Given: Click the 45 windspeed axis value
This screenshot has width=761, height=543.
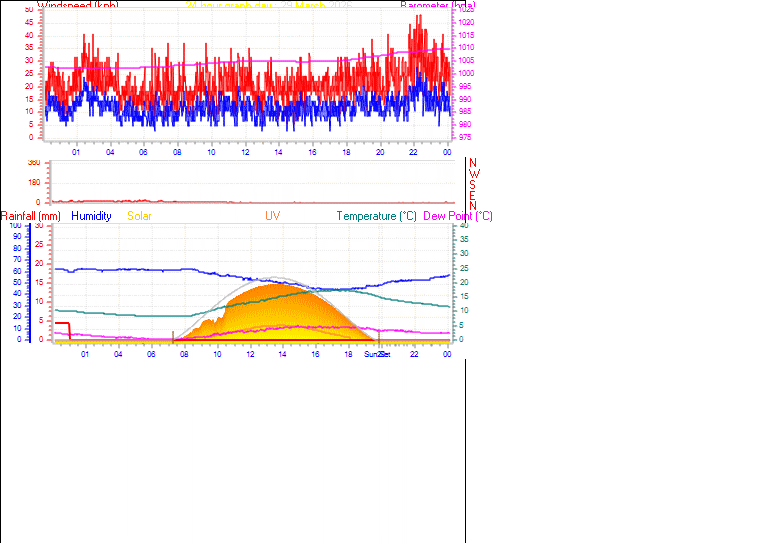Looking at the screenshot, I should coord(29,22).
